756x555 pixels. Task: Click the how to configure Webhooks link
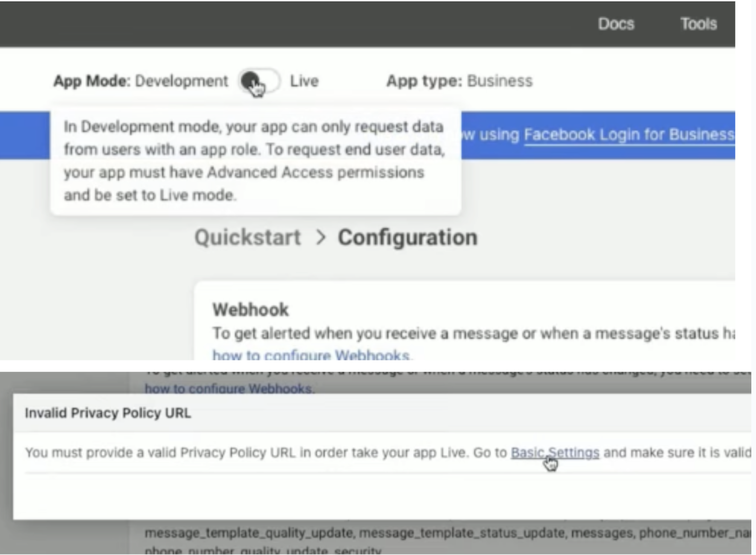(310, 355)
